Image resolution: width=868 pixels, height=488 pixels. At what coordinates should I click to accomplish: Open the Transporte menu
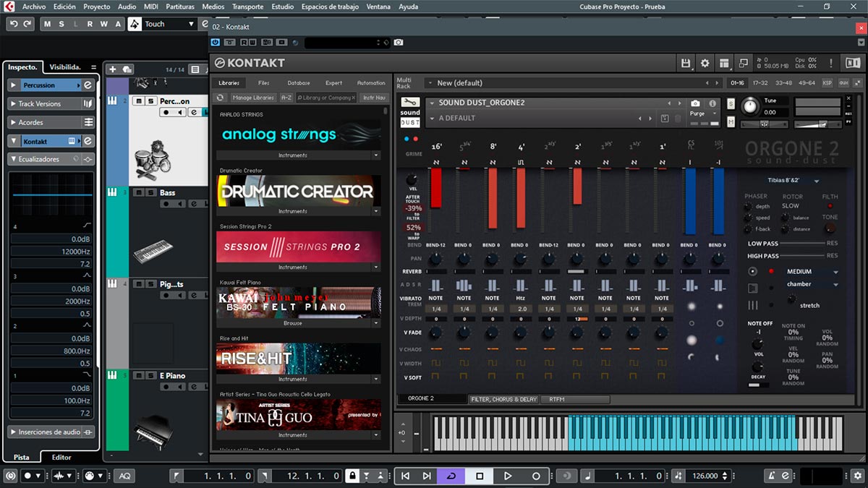[x=247, y=7]
